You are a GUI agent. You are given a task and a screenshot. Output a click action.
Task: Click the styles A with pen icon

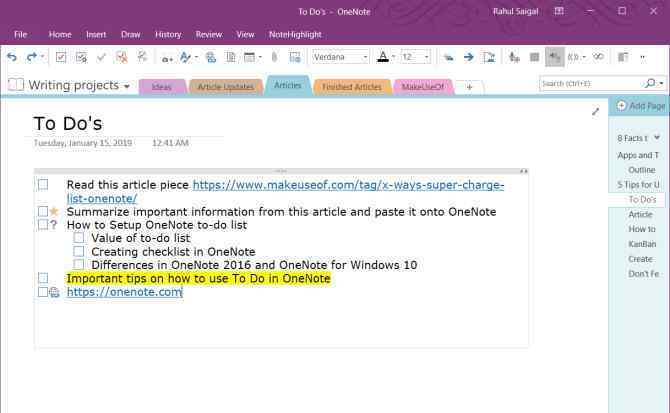pos(185,57)
